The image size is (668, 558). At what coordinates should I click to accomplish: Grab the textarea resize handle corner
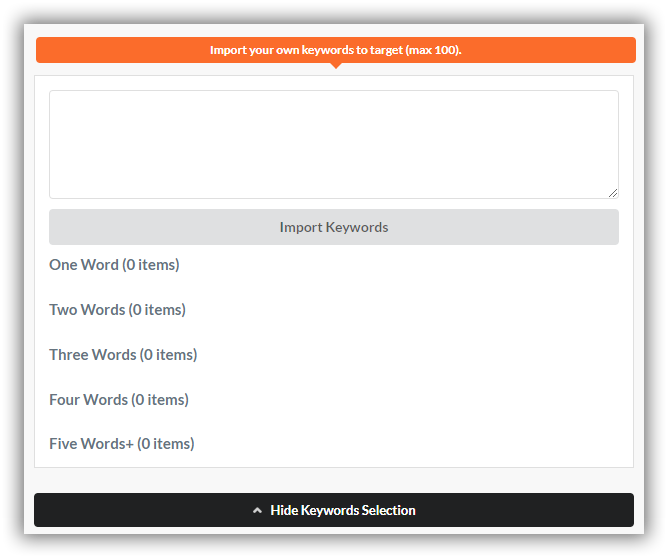pos(613,193)
